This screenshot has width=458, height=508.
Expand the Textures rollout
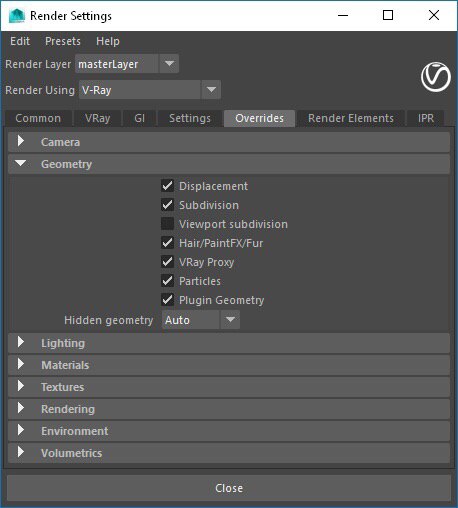coord(229,387)
